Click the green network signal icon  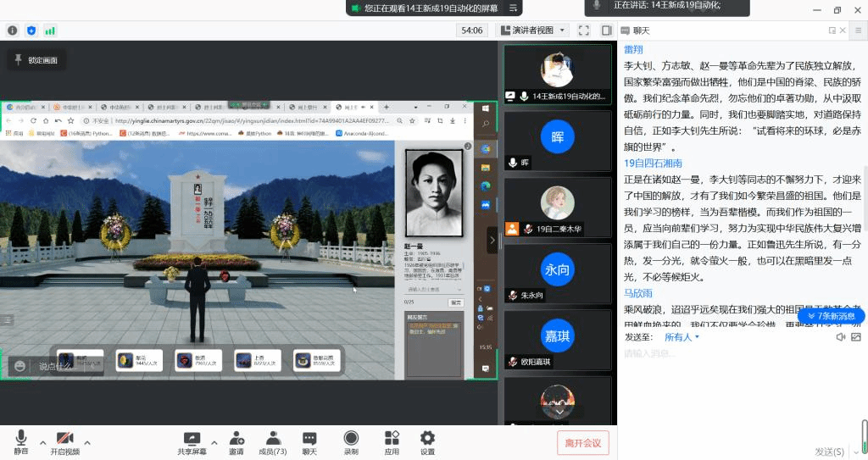[x=50, y=30]
